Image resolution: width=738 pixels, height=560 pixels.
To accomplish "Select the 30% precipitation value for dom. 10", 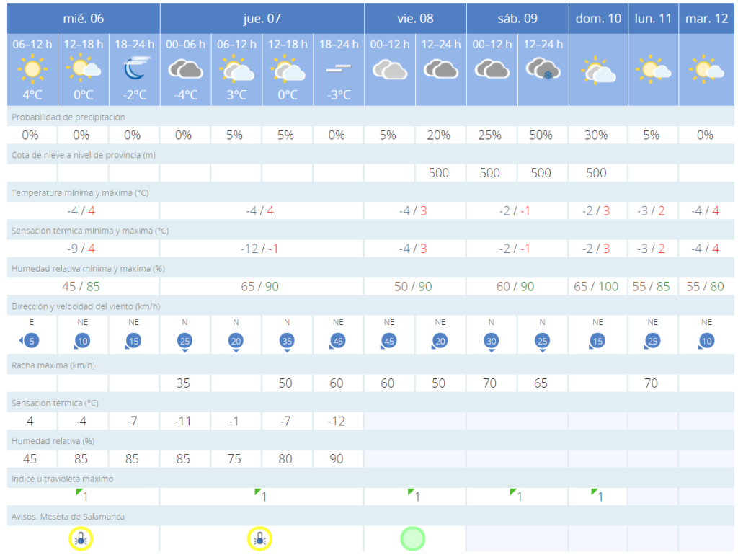I will (x=596, y=135).
